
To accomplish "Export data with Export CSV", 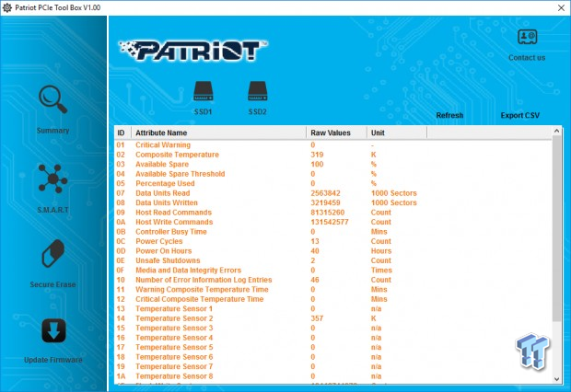I will point(520,115).
